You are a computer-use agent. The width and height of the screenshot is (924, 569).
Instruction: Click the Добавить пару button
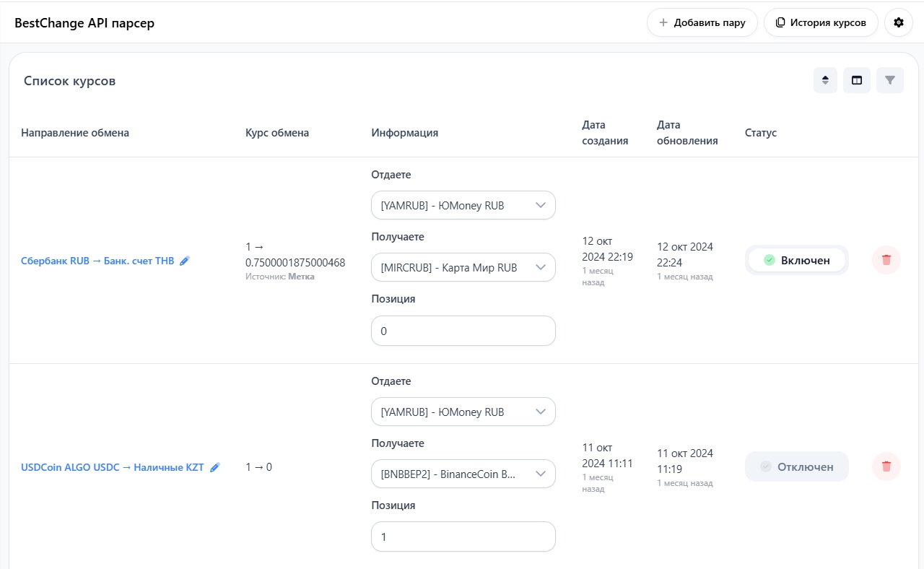pos(701,22)
